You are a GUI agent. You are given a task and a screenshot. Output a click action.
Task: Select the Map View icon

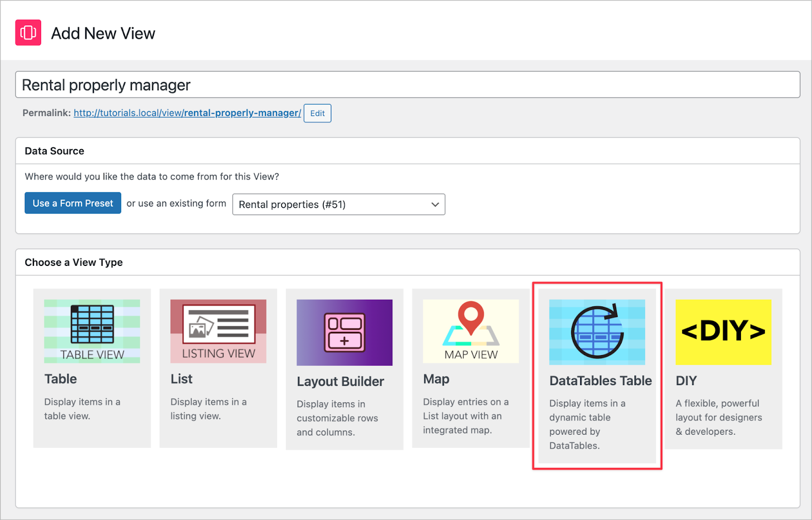(x=470, y=331)
